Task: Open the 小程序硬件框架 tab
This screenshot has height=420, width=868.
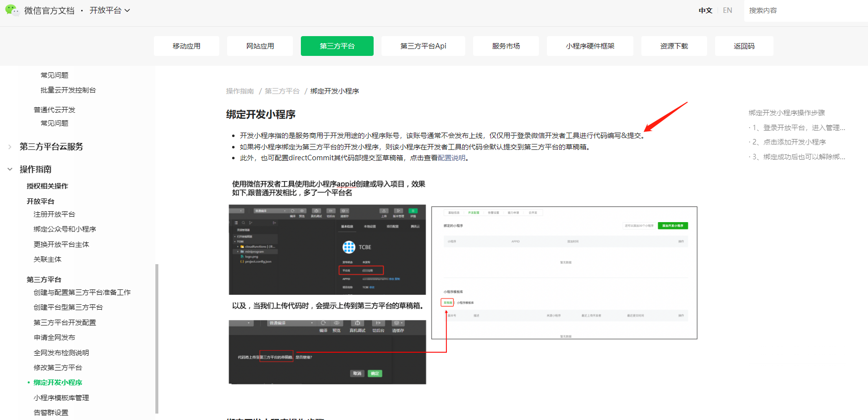Action: tap(590, 46)
